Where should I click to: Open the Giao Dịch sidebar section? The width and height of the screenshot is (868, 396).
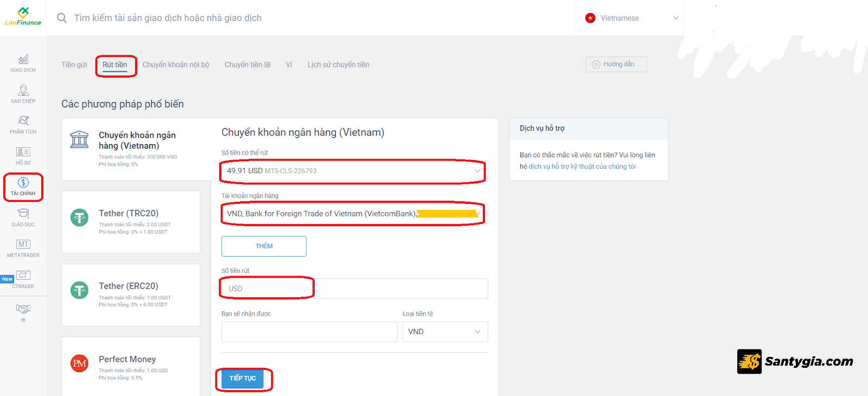[23, 63]
